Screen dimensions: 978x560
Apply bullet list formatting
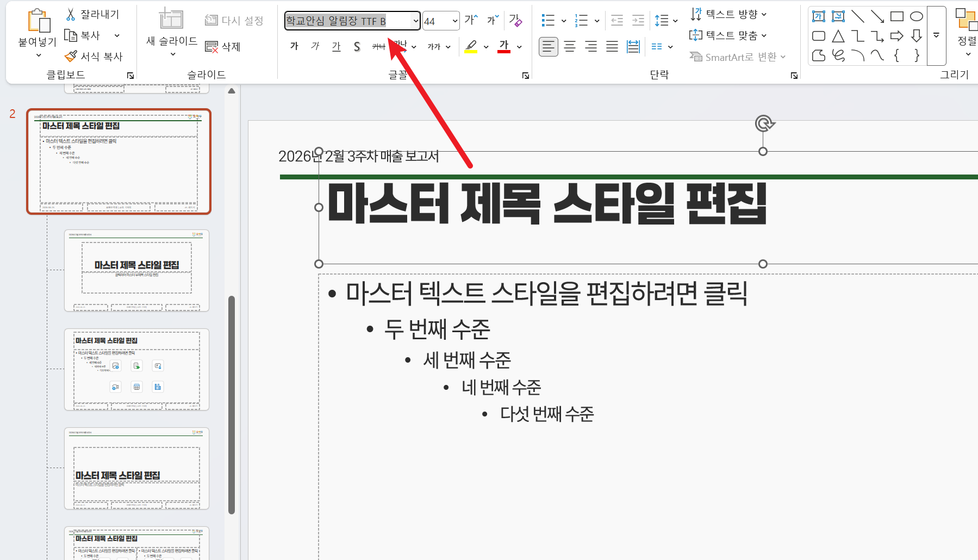[548, 21]
